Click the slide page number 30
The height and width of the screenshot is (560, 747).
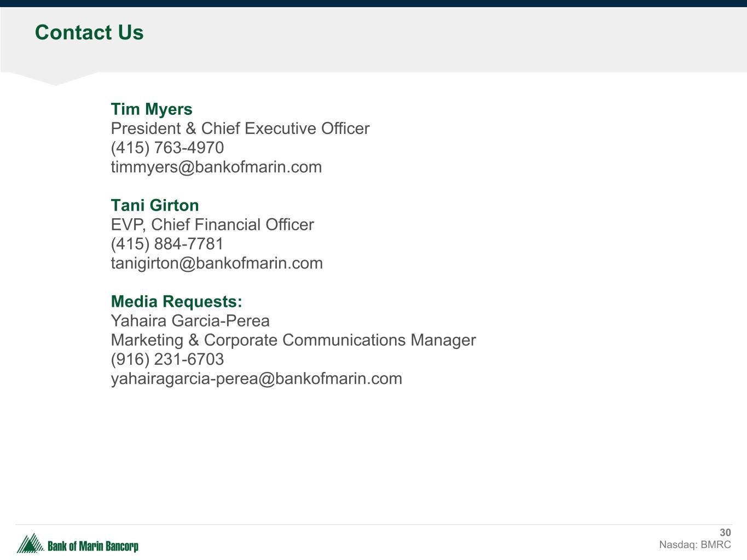pyautogui.click(x=725, y=533)
